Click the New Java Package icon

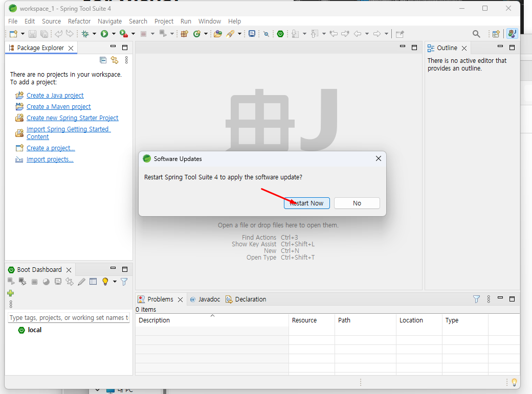tap(185, 34)
